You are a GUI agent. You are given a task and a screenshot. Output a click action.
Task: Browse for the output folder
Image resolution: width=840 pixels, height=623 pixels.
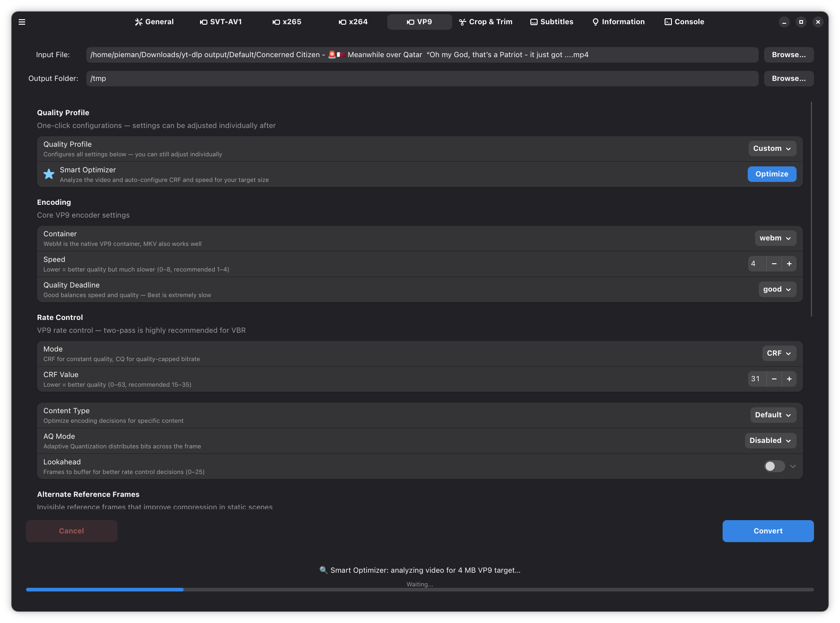[789, 79]
